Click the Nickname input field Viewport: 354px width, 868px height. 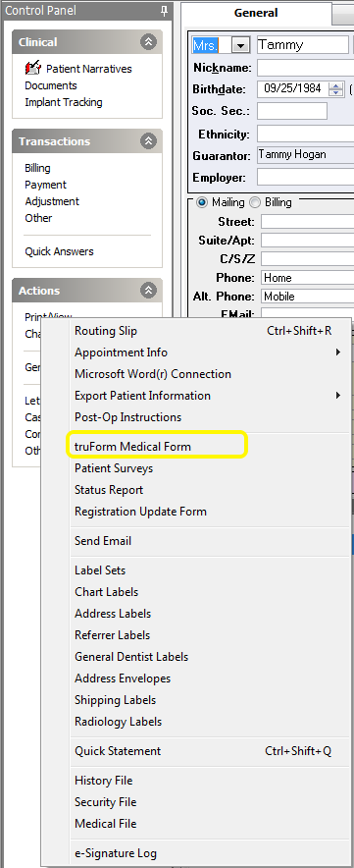click(x=305, y=68)
